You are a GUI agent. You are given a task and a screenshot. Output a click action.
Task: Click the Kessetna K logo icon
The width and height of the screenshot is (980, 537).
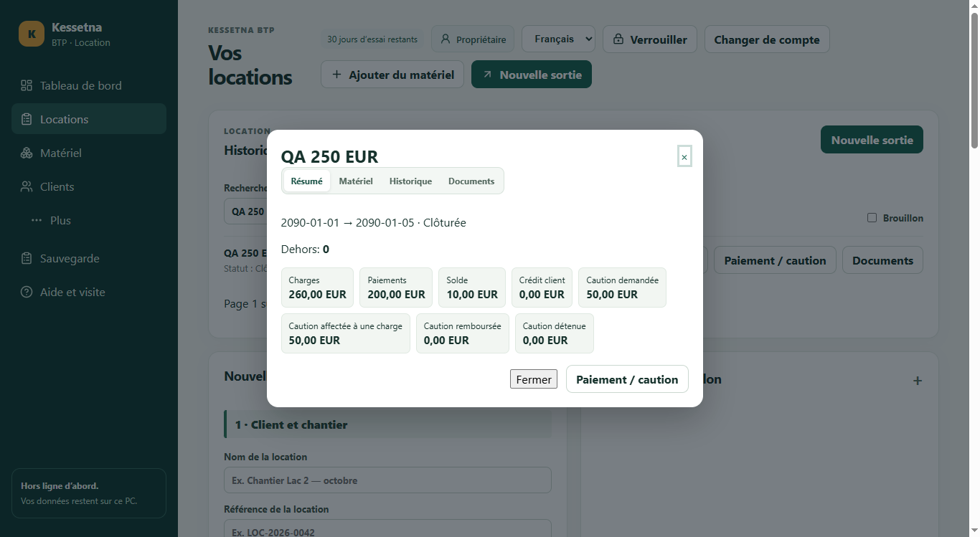click(x=32, y=34)
